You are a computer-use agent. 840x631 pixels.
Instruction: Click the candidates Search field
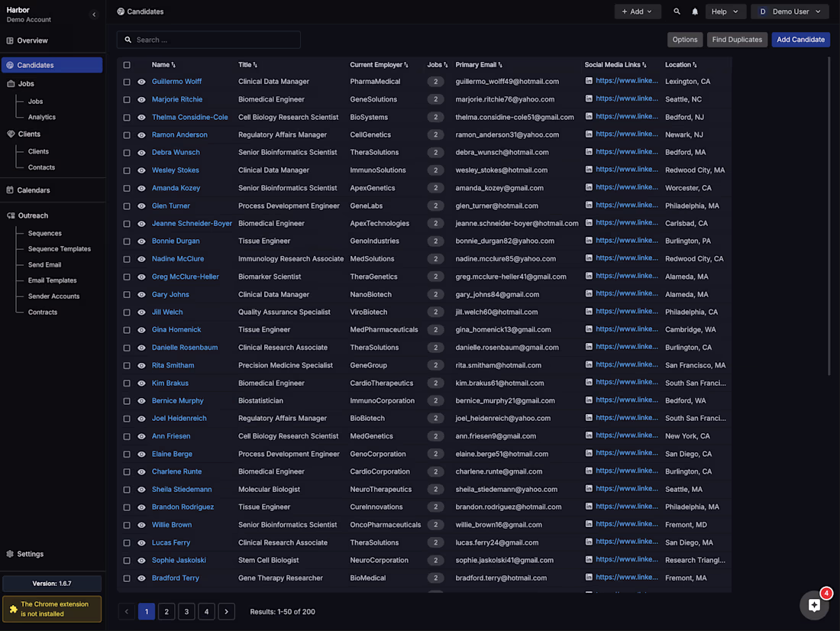208,40
